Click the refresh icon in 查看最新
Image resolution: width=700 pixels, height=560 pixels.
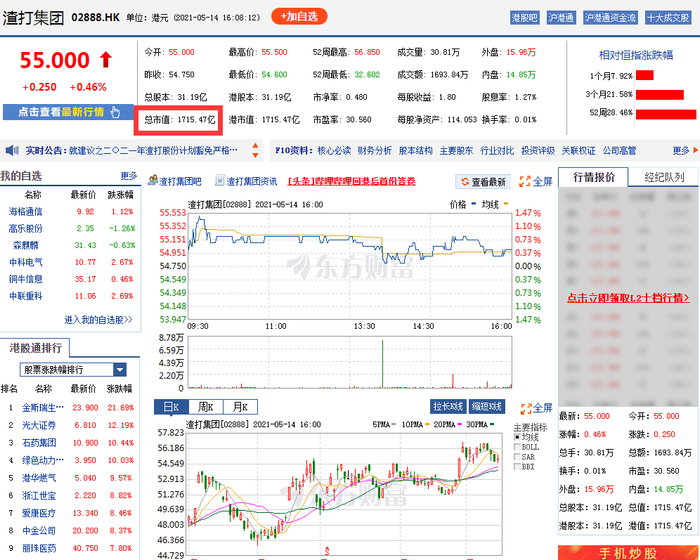tap(465, 182)
